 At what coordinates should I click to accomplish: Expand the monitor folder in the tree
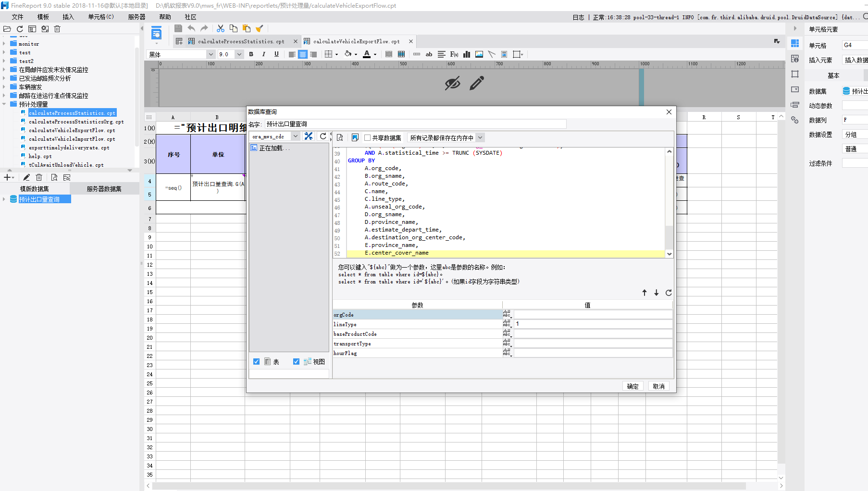[4, 44]
